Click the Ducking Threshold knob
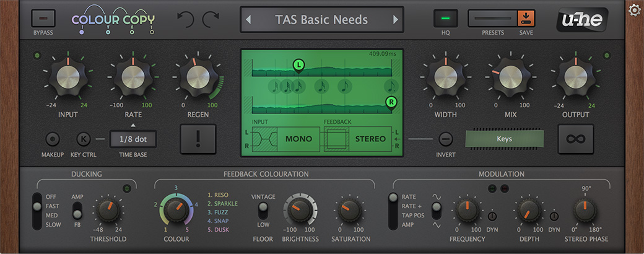 tap(108, 211)
